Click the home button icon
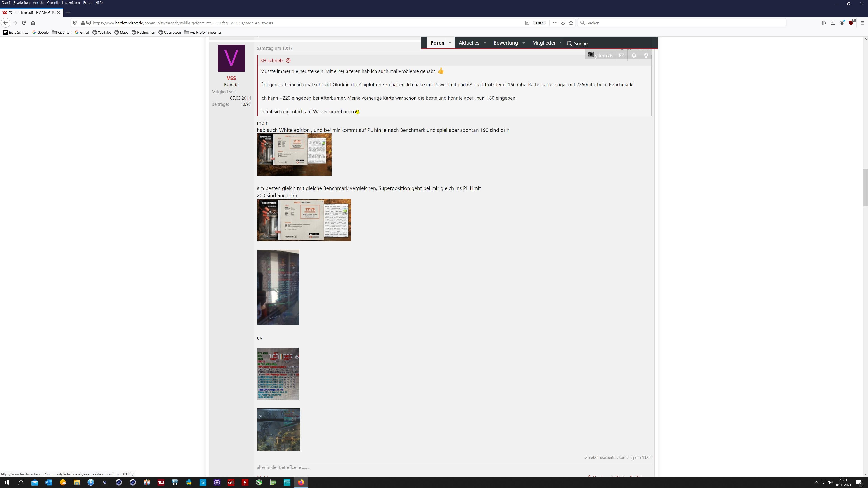868x488 pixels. 33,23
